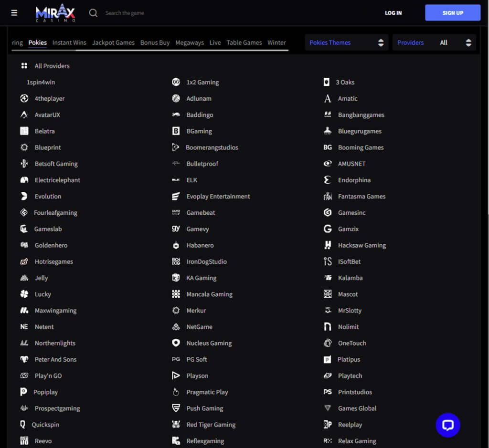Click the Evoplay Entertainment icon
The image size is (489, 448).
(176, 196)
